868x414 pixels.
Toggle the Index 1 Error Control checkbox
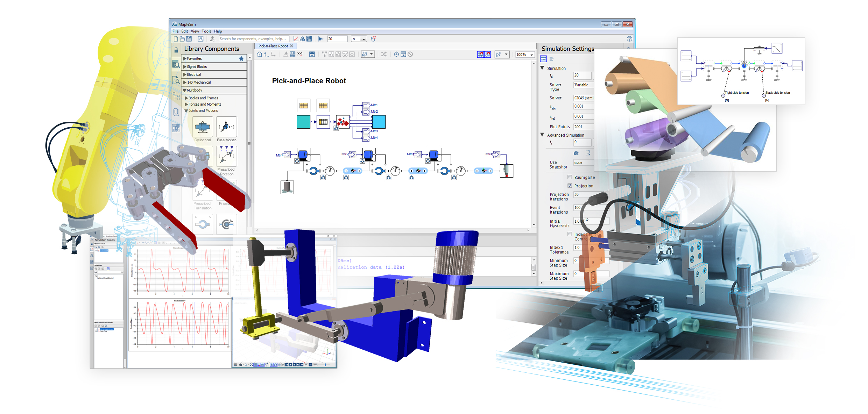coord(570,234)
